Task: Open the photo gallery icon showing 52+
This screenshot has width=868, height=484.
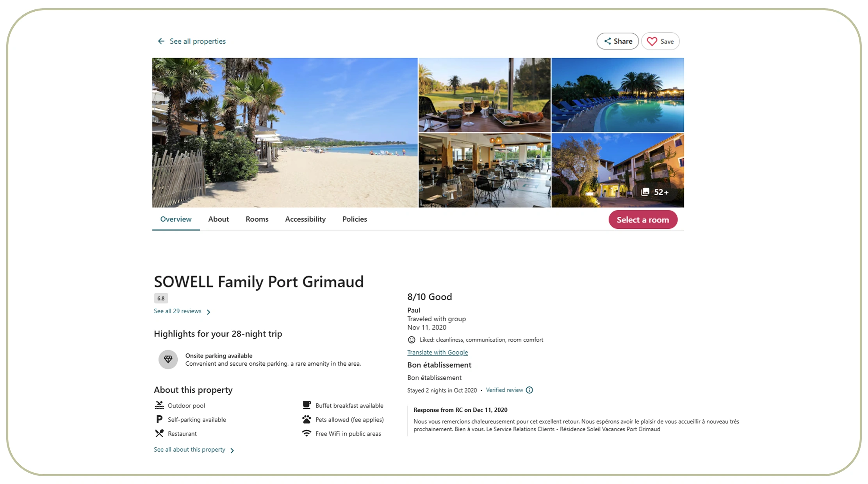Action: (x=645, y=192)
